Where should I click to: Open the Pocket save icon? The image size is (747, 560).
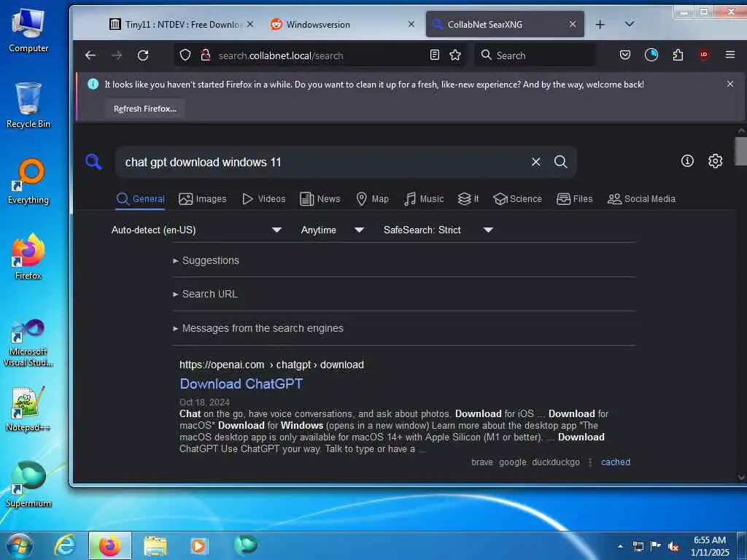click(625, 55)
